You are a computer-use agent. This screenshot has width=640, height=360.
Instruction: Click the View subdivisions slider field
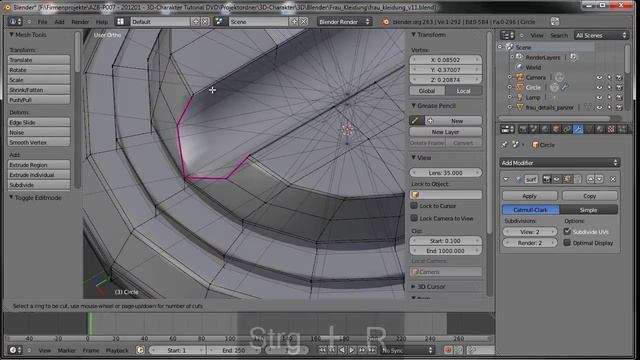pyautogui.click(x=530, y=231)
